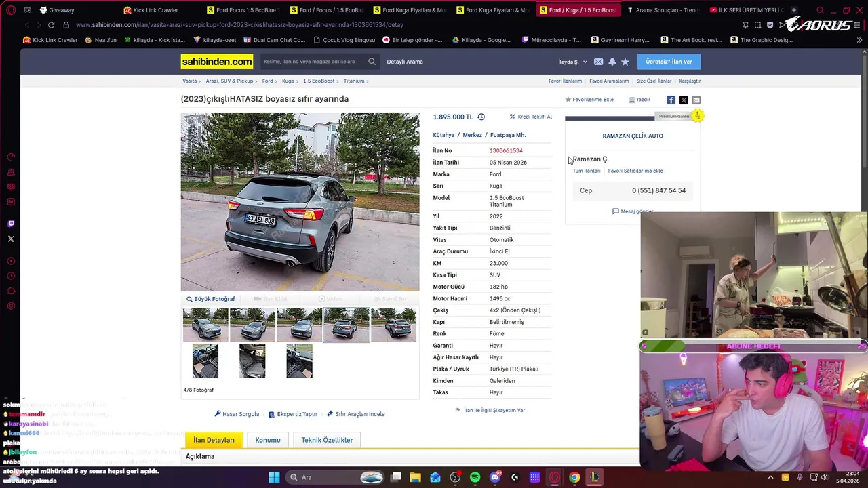This screenshot has height=488, width=868.
Task: Focus the site search input field
Action: (313, 62)
